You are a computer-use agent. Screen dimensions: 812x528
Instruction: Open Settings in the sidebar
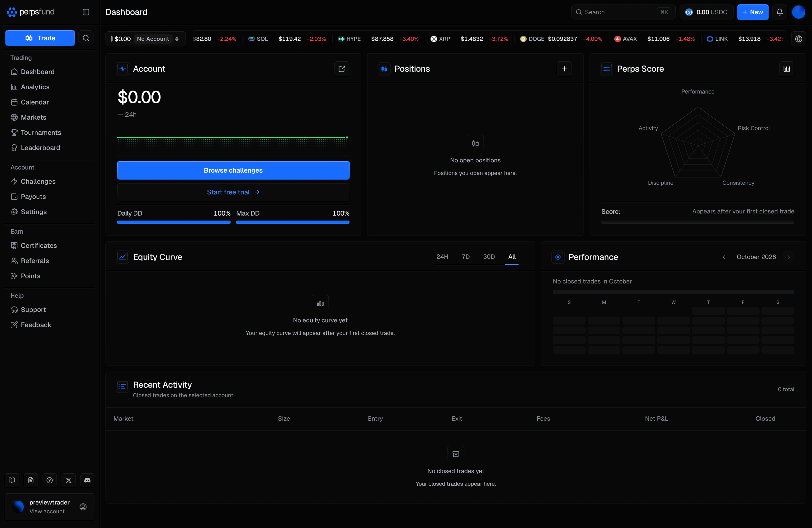click(x=49, y=212)
